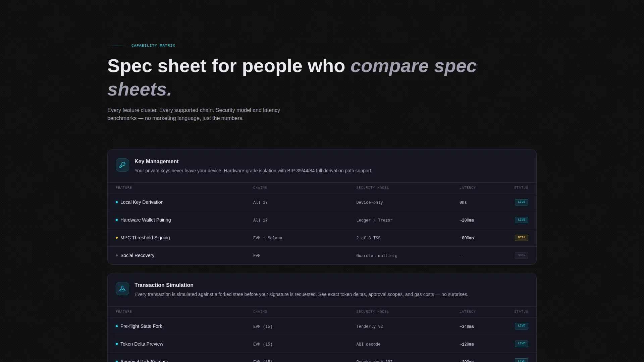
Task: Click the Key Management key icon
Action: pyautogui.click(x=122, y=165)
